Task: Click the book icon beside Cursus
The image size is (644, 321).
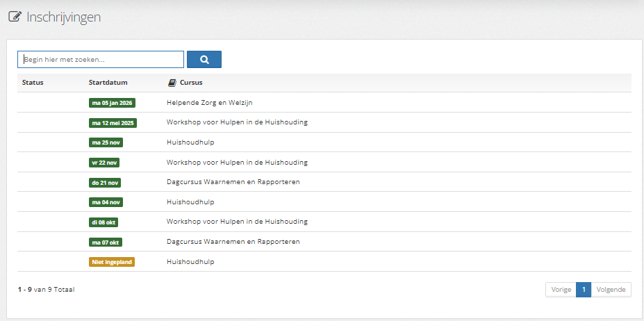Action: (172, 83)
